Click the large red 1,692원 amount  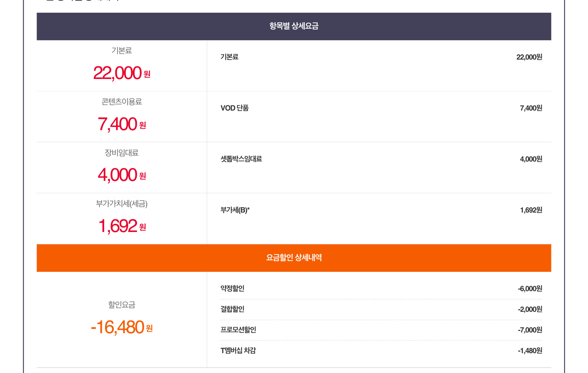122,226
